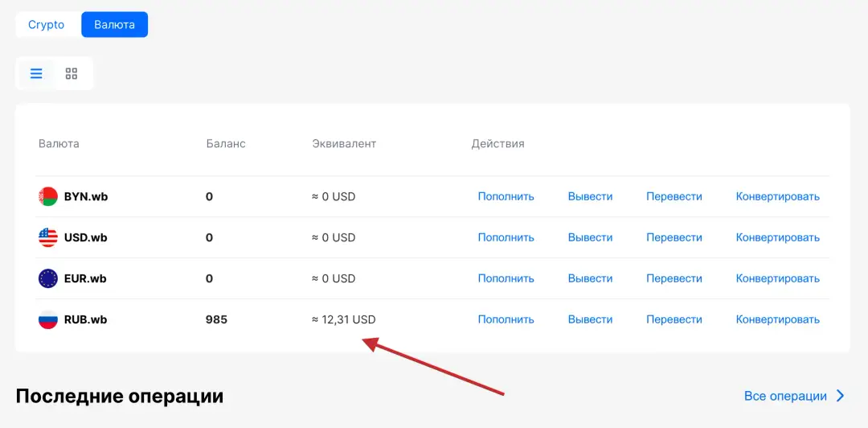Open the Все операции link
Image resolution: width=868 pixels, height=428 pixels.
click(x=785, y=396)
